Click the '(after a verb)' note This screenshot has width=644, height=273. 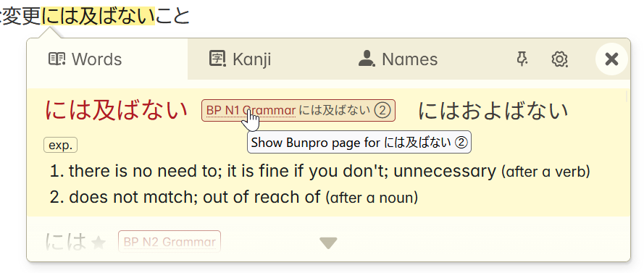[545, 172]
